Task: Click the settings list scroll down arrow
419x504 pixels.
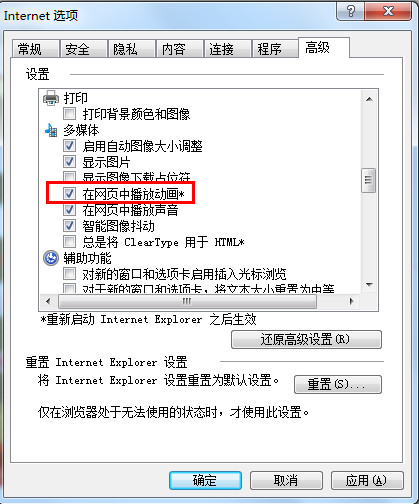Action: [369, 285]
